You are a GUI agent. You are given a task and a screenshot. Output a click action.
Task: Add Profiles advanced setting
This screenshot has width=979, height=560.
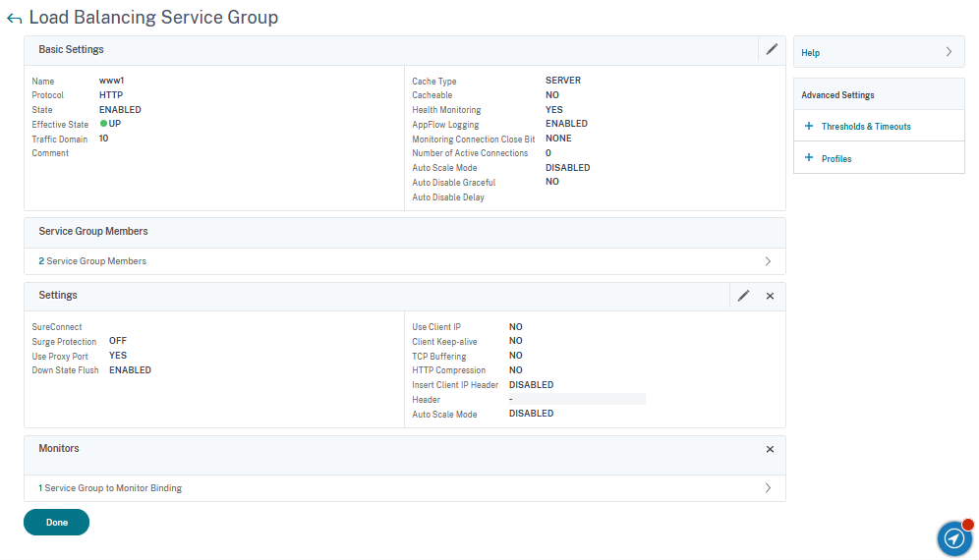tap(836, 158)
